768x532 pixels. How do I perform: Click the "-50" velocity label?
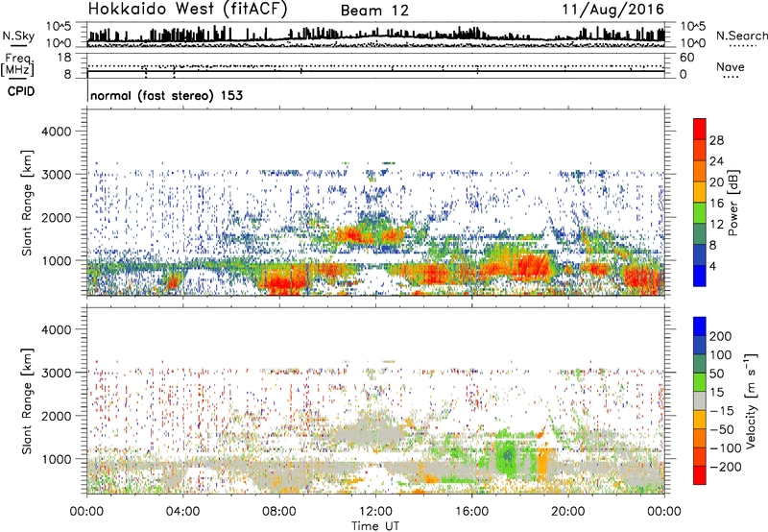pyautogui.click(x=721, y=429)
